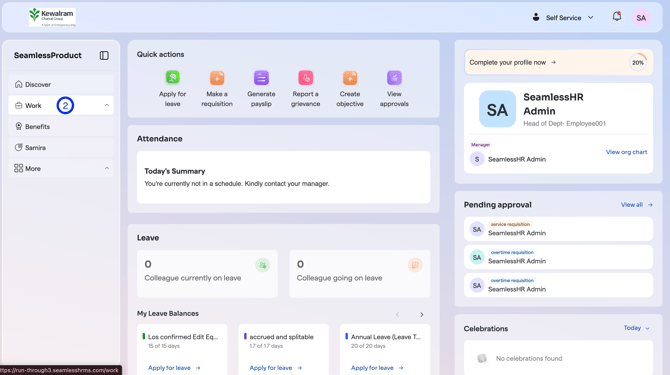Screen dimensions: 670x375
Task: Click the View approvals icon
Action: point(394,78)
